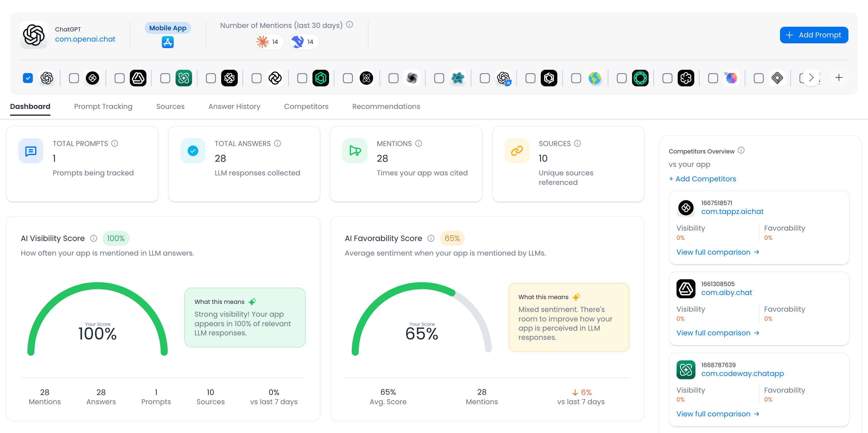Image resolution: width=868 pixels, height=433 pixels.
Task: Click the black atom app icon in app row
Action: (x=366, y=78)
